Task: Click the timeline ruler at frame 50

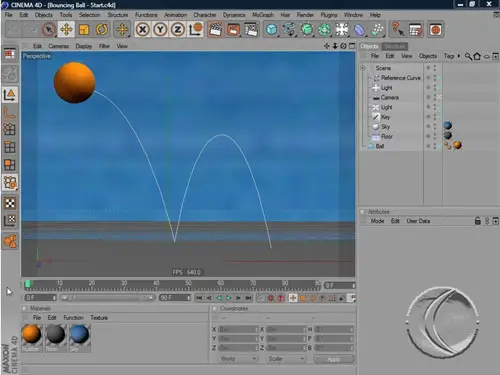Action: (188, 284)
